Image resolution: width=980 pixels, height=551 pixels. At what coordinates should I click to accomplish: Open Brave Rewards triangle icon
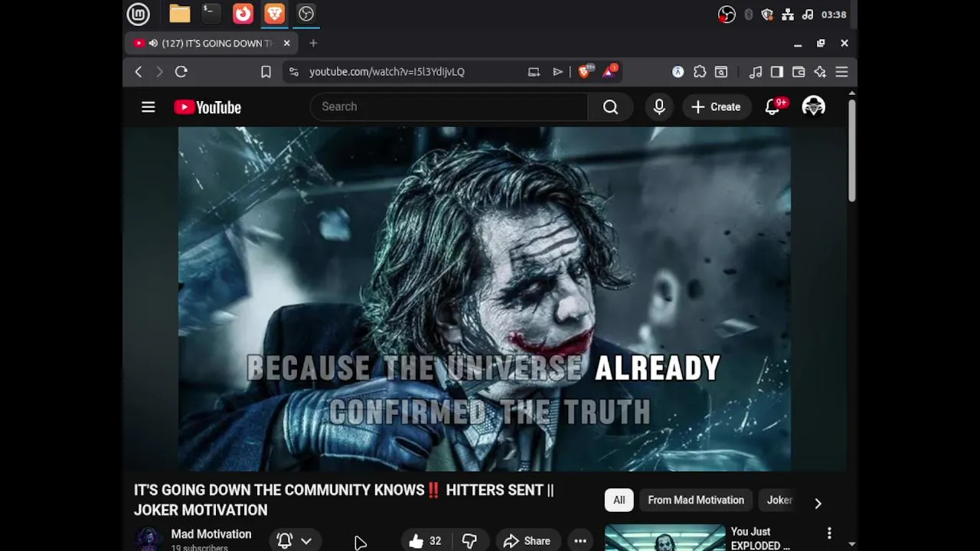(x=609, y=71)
